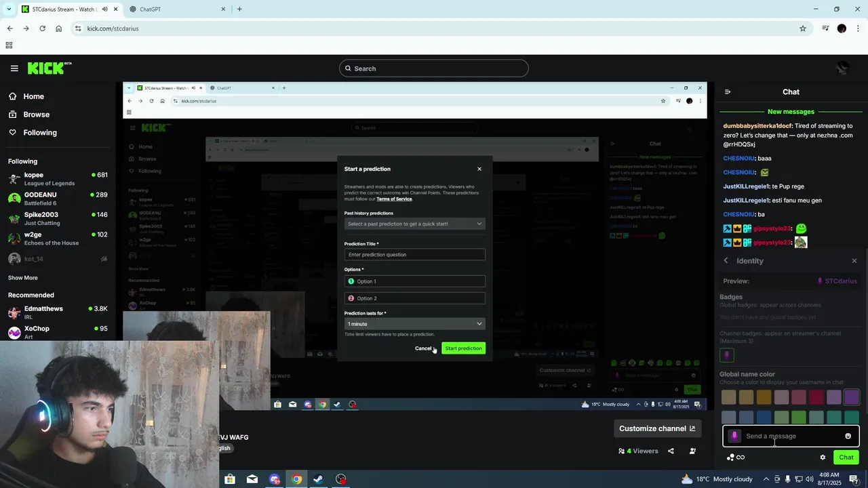Open recommended channel Edmatthews
Screen dimensions: 868x488
[x=58, y=312]
